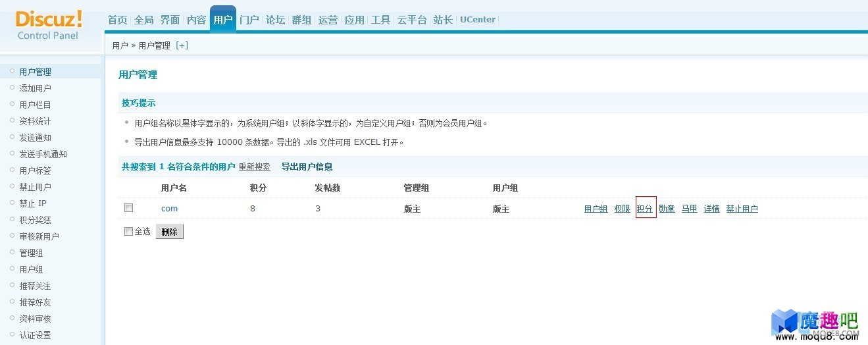This screenshot has width=868, height=345.
Task: Open 用户标签 in the sidebar
Action: (35, 171)
